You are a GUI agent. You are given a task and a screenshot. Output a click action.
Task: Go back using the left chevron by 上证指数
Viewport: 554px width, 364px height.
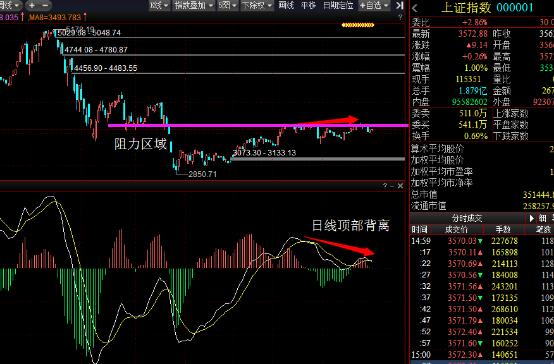(x=415, y=8)
